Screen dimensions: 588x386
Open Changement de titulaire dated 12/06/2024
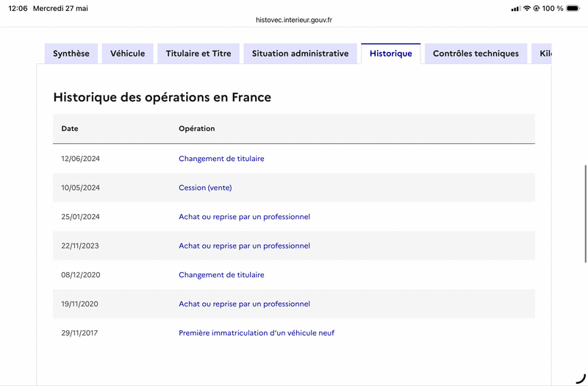click(221, 159)
